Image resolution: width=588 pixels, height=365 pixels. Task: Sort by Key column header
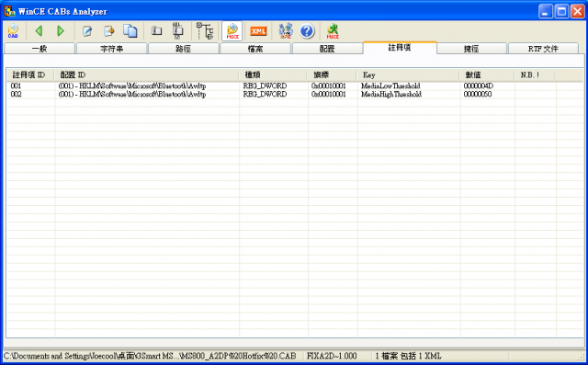click(x=409, y=74)
